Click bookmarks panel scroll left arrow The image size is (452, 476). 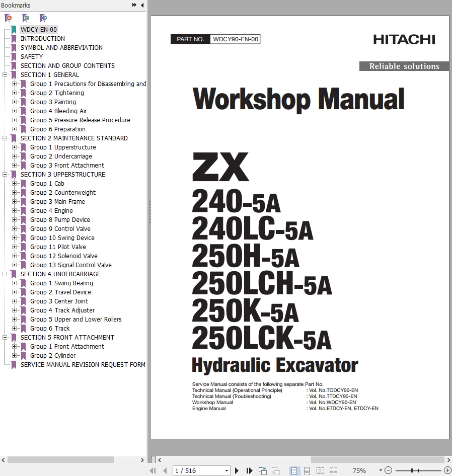click(x=3, y=460)
